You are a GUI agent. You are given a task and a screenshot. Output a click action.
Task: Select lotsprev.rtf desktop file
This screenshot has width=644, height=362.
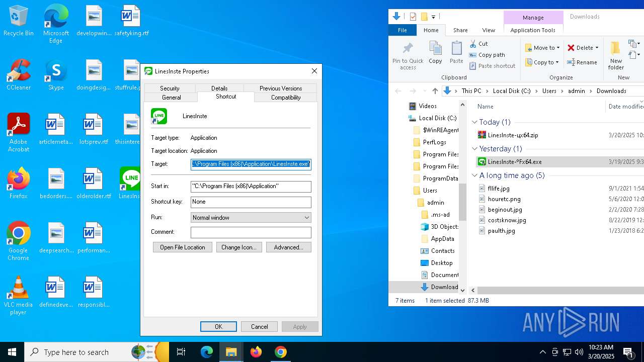pos(94,129)
